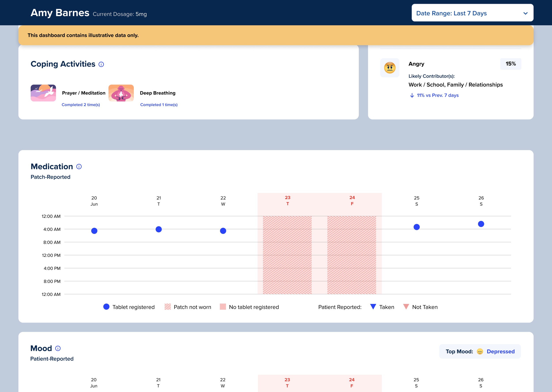
Task: Click the Coping Activities info icon
Action: [x=101, y=64]
